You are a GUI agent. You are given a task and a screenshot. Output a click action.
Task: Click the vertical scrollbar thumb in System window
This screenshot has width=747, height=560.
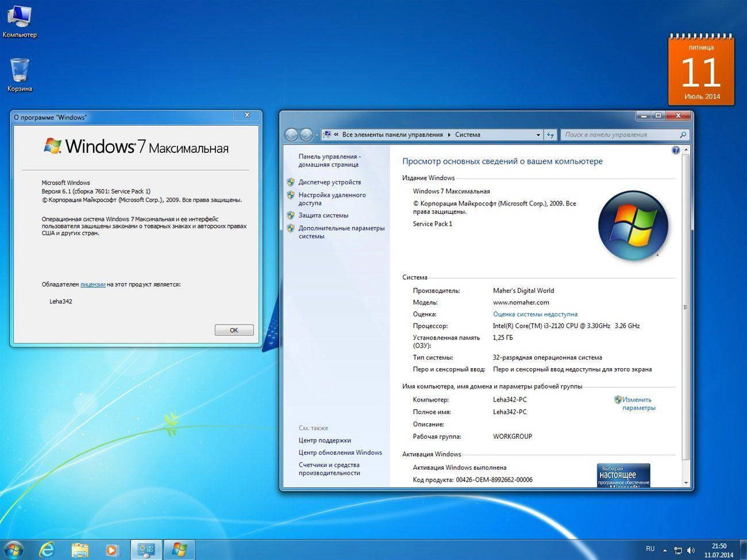point(686,307)
